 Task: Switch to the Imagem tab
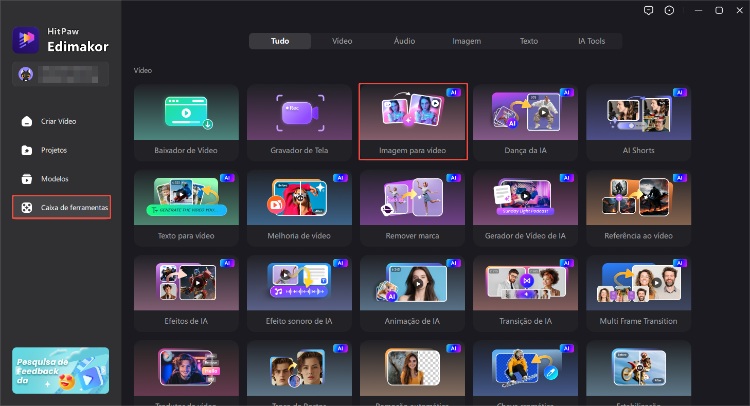tap(466, 41)
